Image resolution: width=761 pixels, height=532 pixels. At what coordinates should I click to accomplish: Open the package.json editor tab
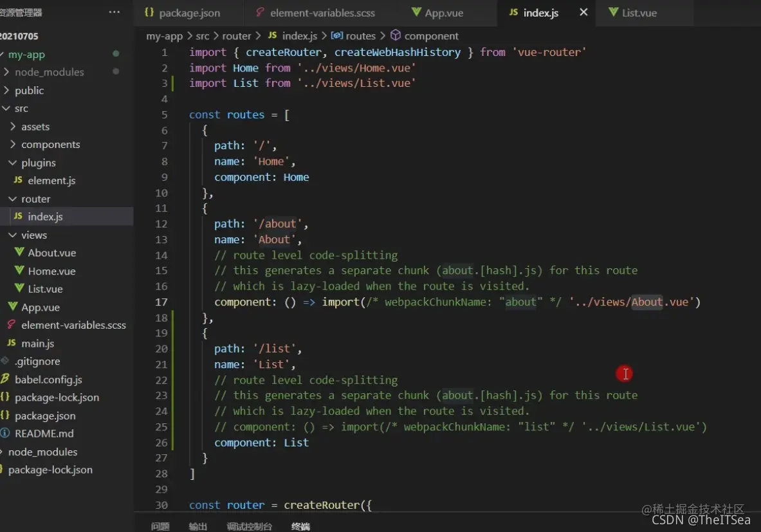[x=182, y=13]
